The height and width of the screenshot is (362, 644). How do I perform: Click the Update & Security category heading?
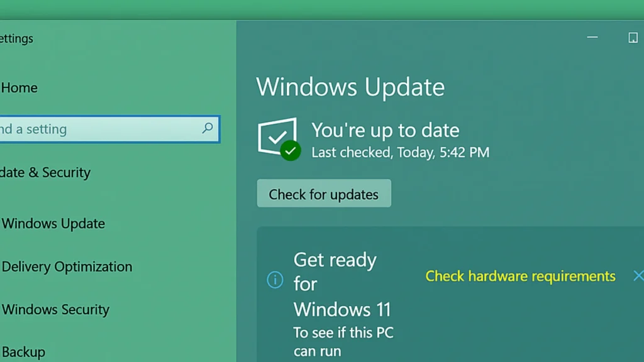pyautogui.click(x=45, y=172)
